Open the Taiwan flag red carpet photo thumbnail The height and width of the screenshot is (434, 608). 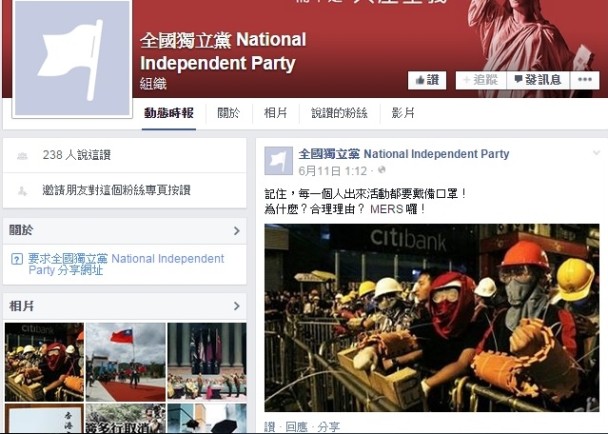pos(125,362)
